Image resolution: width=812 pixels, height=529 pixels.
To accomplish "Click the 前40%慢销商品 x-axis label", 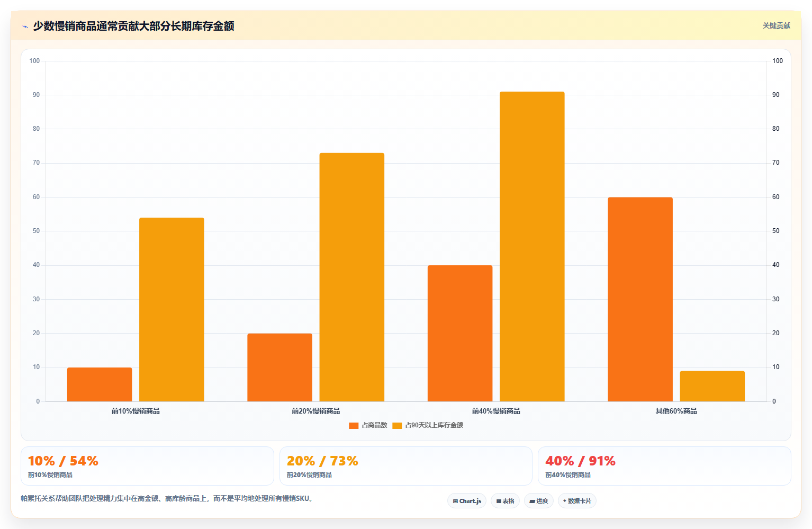I will pos(496,411).
